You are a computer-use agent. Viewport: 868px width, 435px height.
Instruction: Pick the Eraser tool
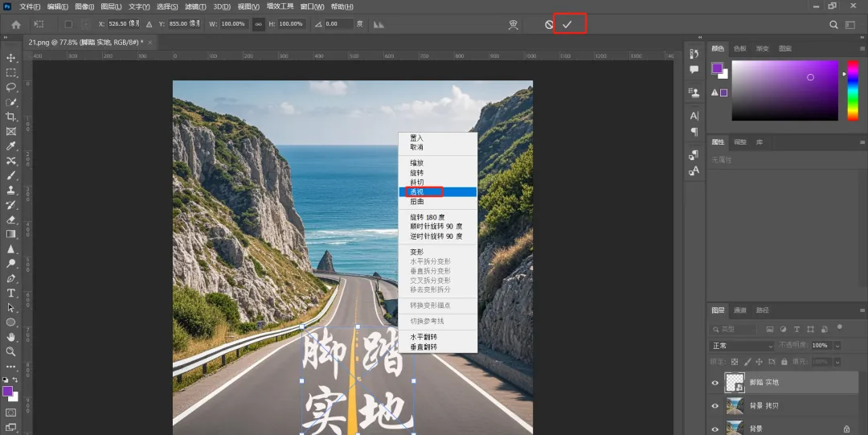11,220
